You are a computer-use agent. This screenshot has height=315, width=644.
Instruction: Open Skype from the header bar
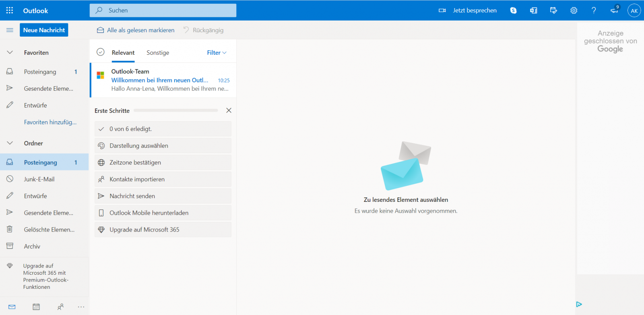(513, 10)
